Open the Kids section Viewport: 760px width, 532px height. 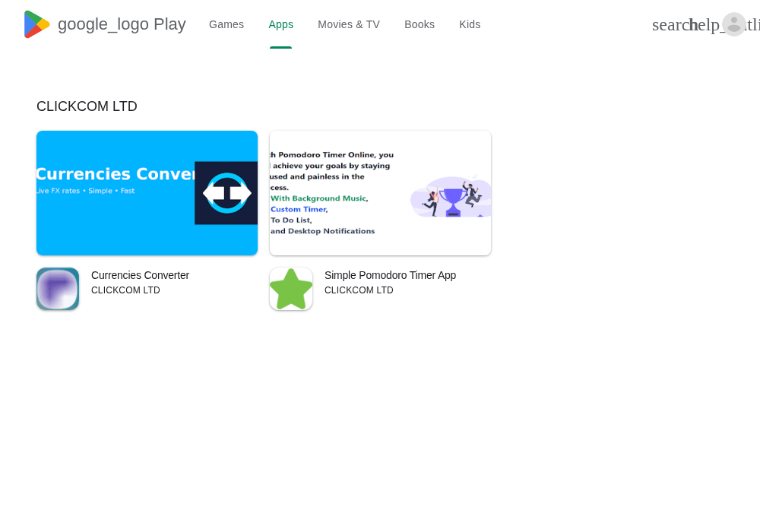click(470, 24)
